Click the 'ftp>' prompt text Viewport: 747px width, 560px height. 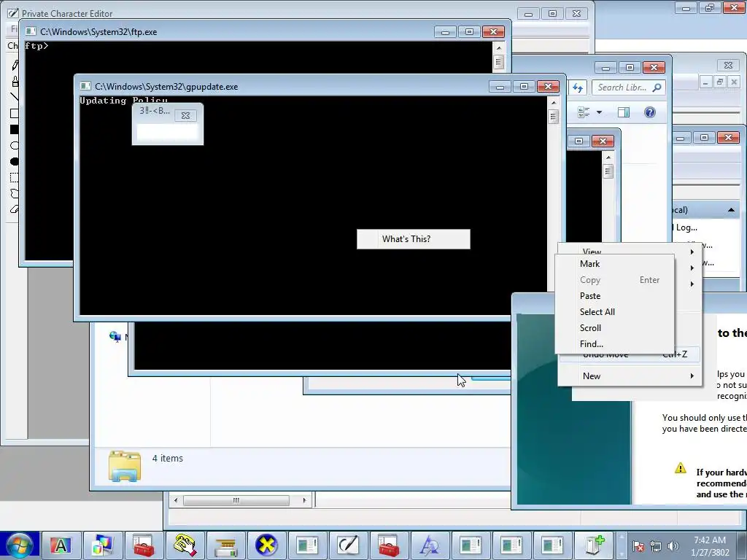[36, 46]
